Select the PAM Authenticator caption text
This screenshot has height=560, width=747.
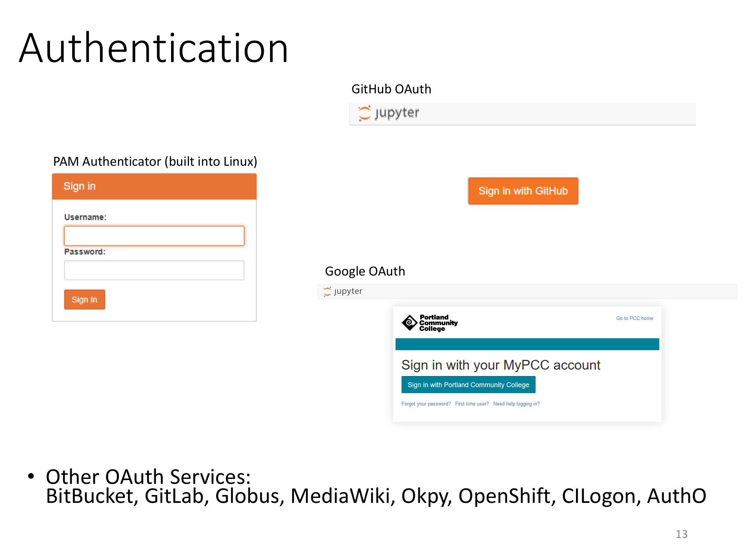coord(155,162)
